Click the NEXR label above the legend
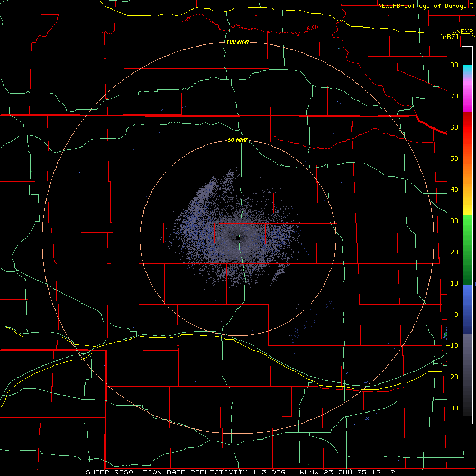This screenshot has height=476, width=476. point(464,31)
